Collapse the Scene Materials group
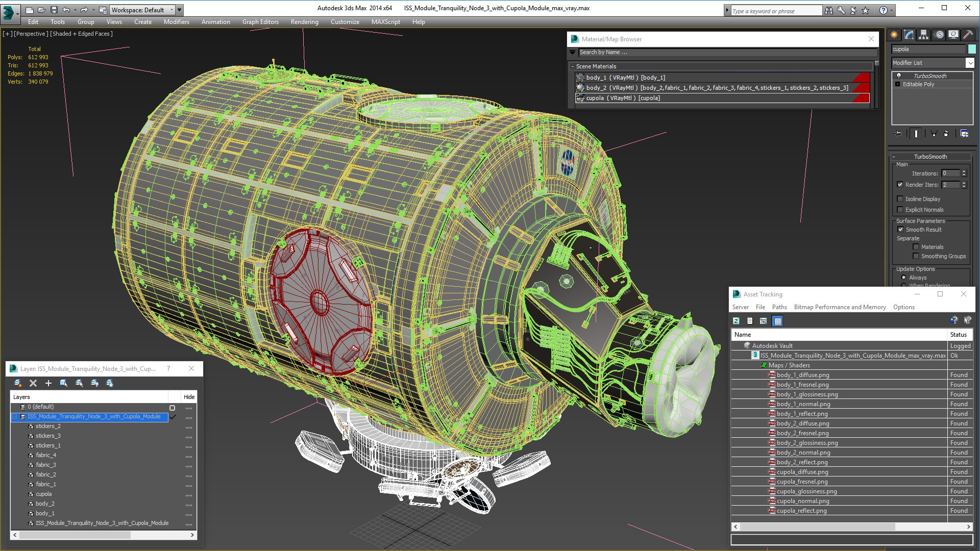 [x=573, y=66]
